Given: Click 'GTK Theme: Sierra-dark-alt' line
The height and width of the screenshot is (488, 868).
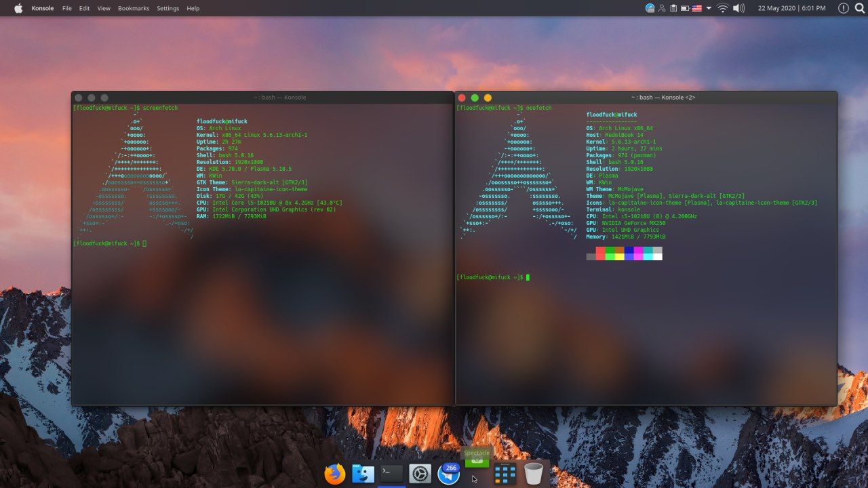Looking at the screenshot, I should 252,182.
